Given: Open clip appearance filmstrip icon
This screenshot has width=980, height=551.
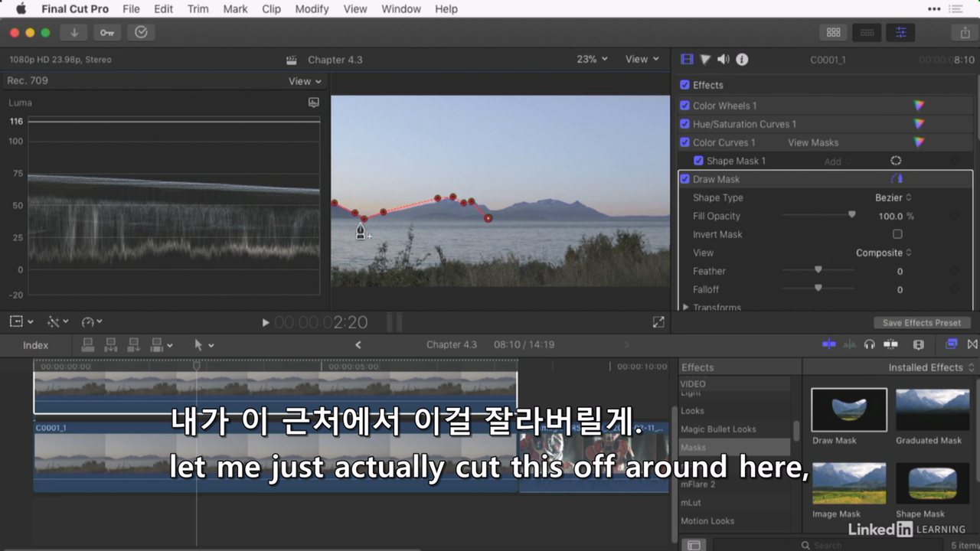Looking at the screenshot, I should pyautogui.click(x=919, y=344).
